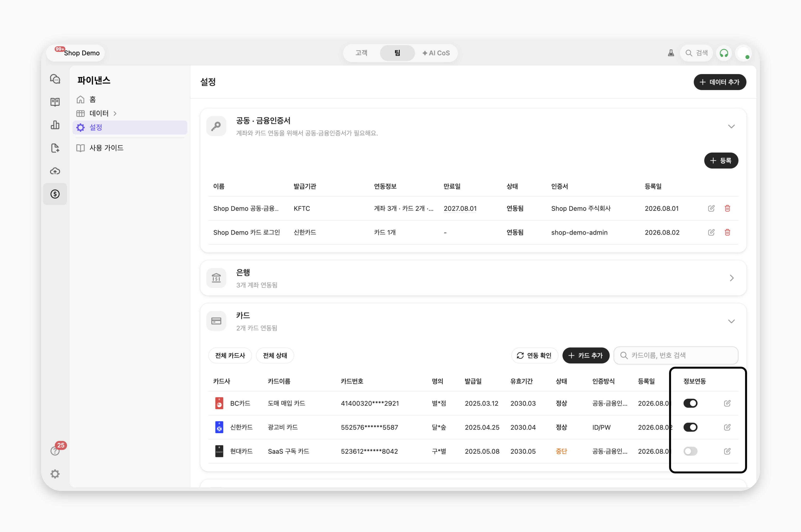This screenshot has width=801, height=532.
Task: Open the cloud upload sidebar icon
Action: point(55,171)
